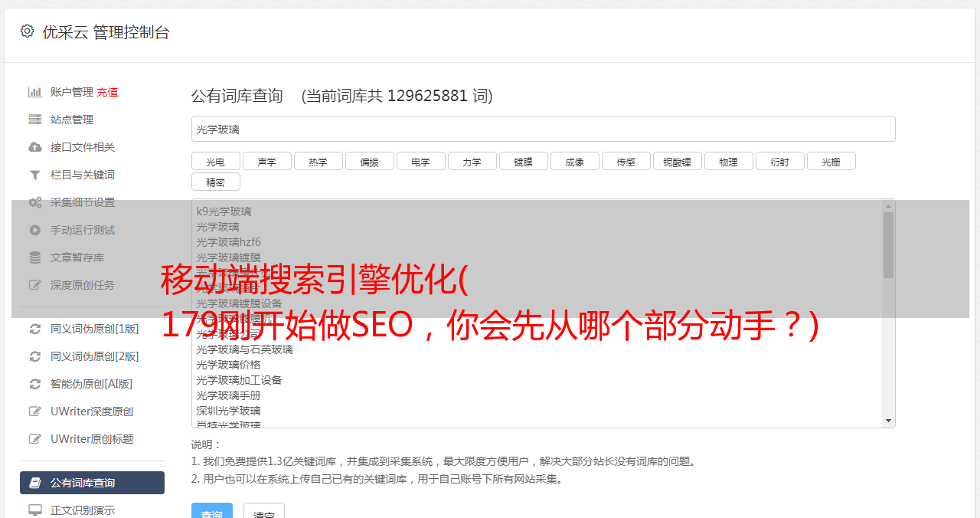This screenshot has height=518, width=980.
Task: Select the 偏振 tag button
Action: click(x=369, y=161)
